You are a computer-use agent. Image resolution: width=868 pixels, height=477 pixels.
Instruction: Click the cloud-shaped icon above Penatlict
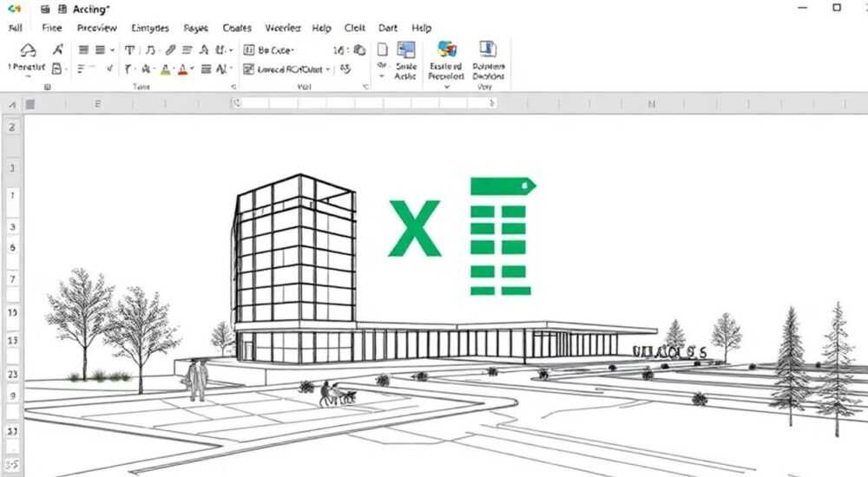tap(28, 50)
